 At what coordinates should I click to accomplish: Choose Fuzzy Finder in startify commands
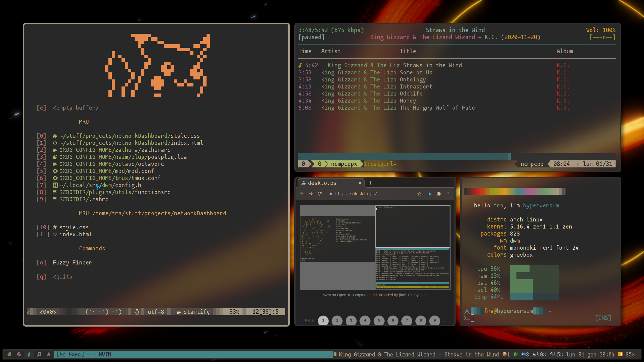[x=72, y=262]
